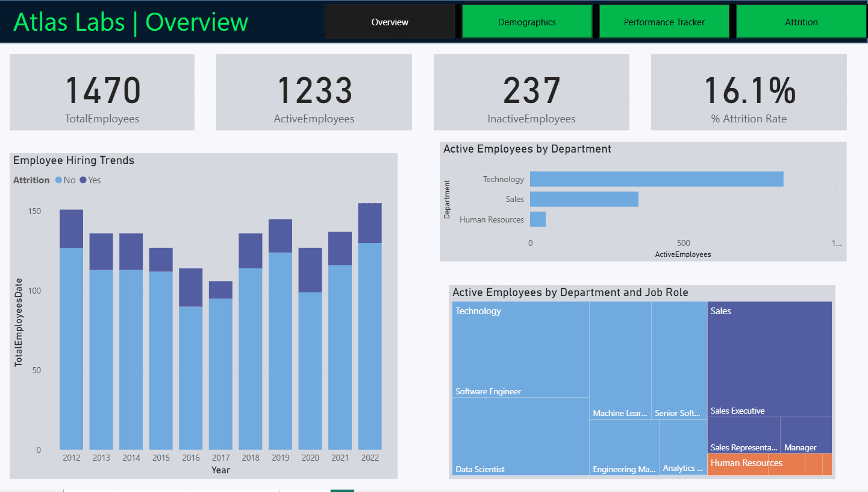Select the InactiveEmployees 237 card
This screenshot has height=492, width=868.
[531, 92]
